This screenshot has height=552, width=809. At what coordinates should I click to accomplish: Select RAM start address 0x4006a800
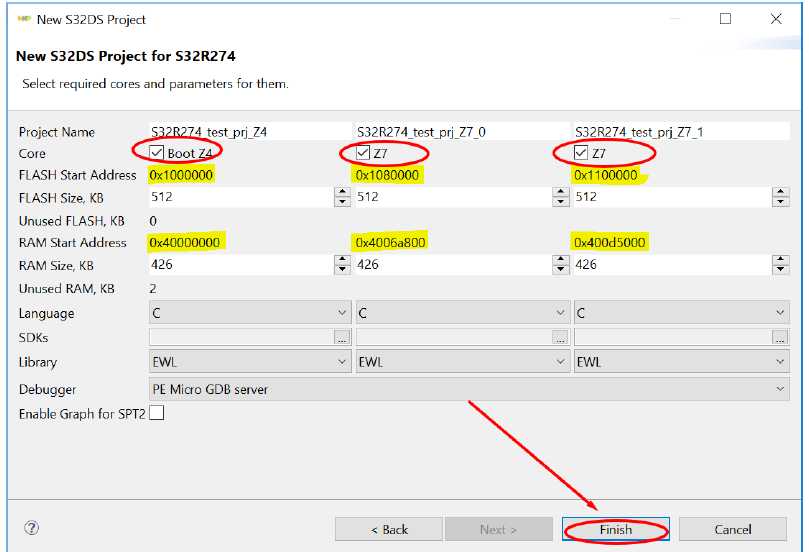pyautogui.click(x=391, y=242)
